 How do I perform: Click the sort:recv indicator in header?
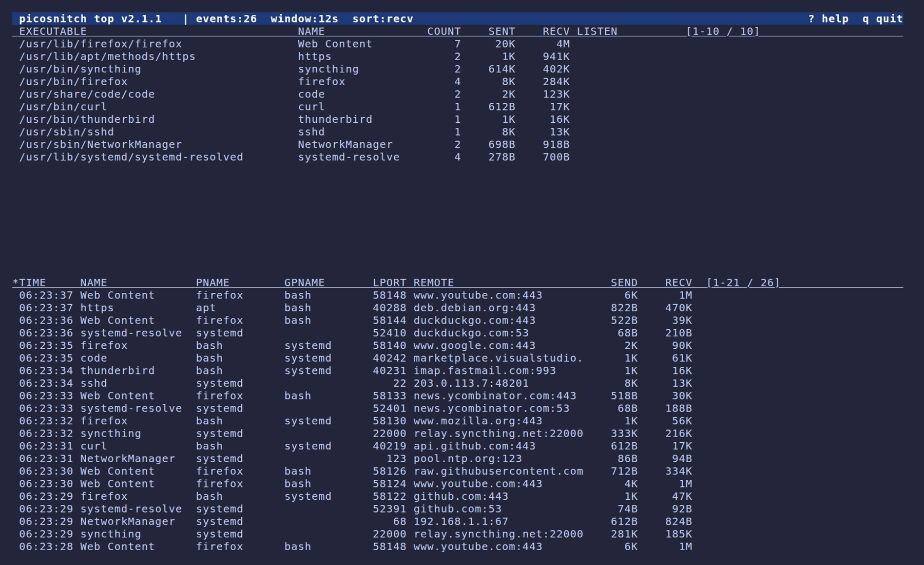[383, 19]
